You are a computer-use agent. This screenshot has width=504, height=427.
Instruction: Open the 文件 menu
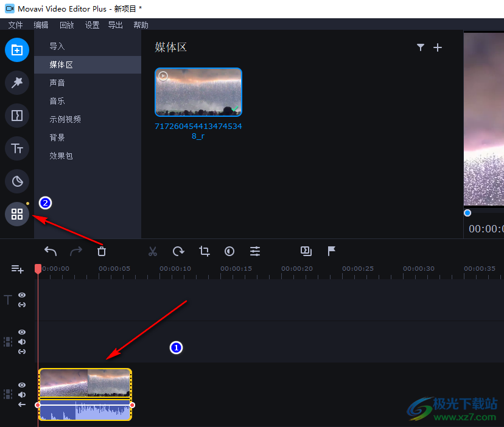pyautogui.click(x=15, y=25)
